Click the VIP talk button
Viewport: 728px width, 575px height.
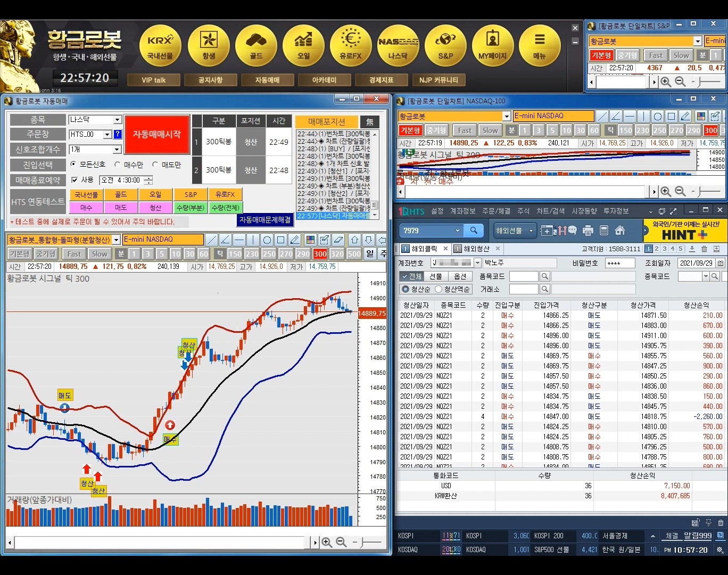tap(154, 80)
